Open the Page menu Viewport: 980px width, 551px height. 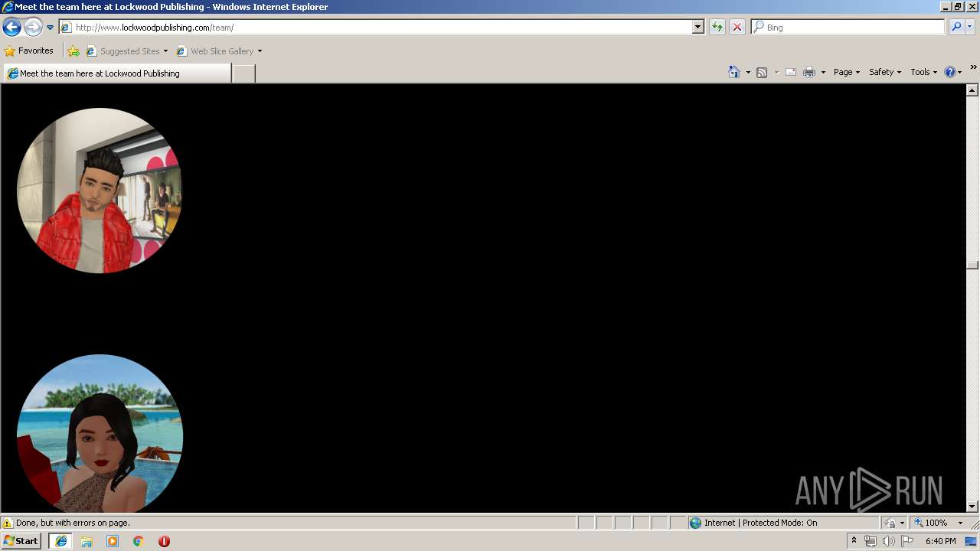[x=846, y=72]
